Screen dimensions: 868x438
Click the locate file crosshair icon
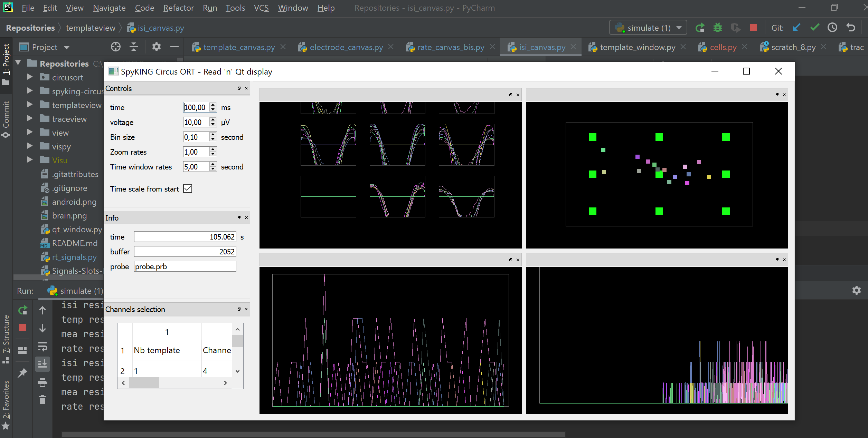(x=116, y=47)
